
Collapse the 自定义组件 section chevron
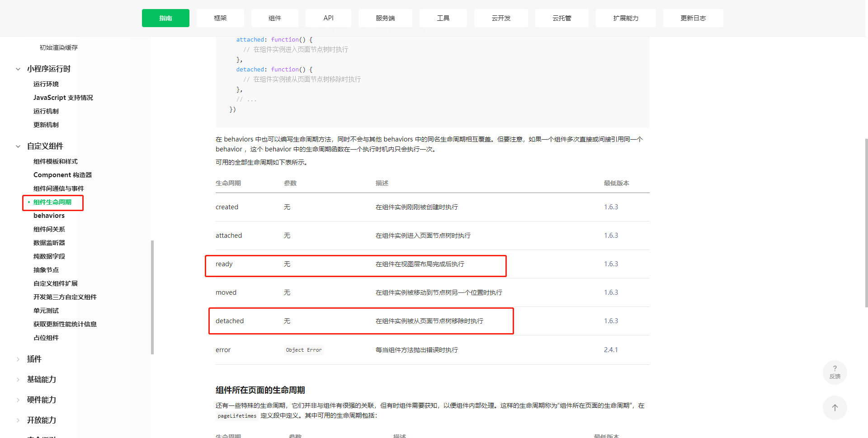[x=18, y=146]
